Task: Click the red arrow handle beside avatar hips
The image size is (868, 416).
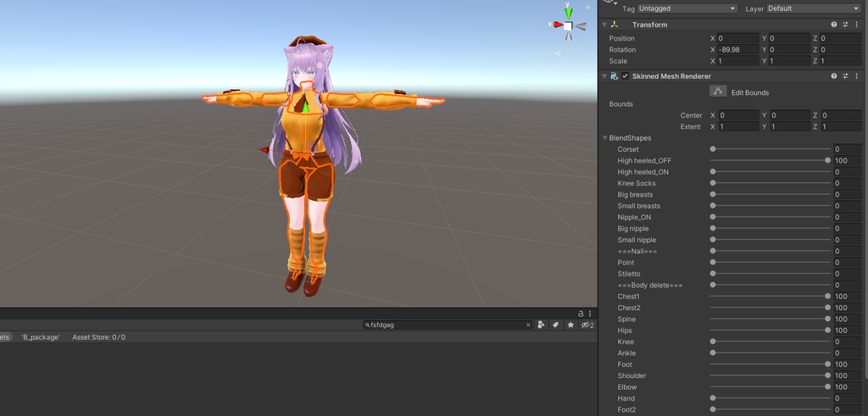Action: (x=264, y=150)
